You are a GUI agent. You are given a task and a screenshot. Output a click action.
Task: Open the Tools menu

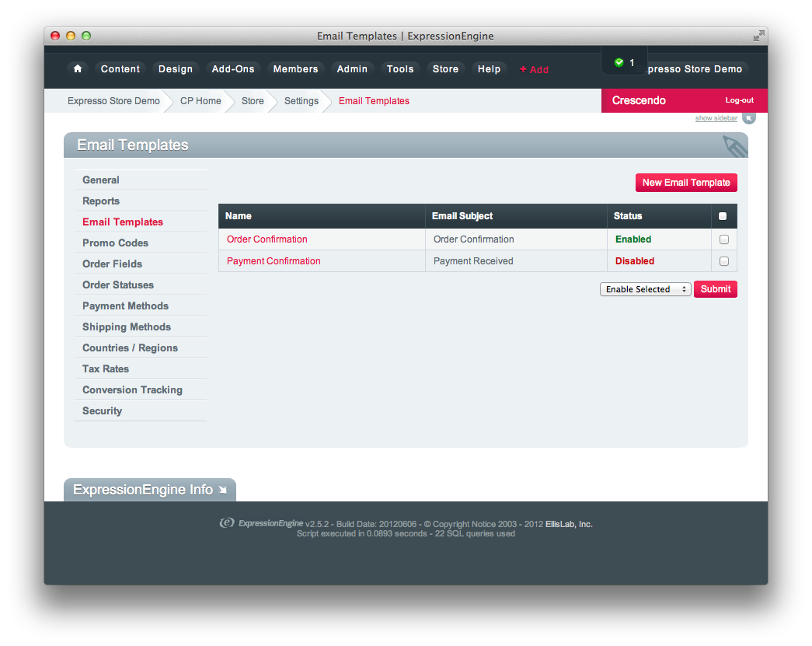tap(400, 69)
